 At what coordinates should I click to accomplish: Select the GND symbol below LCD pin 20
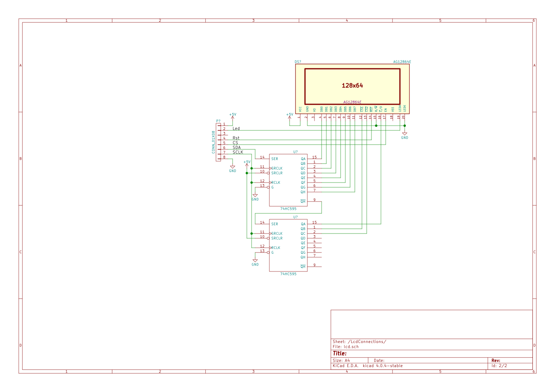coord(404,135)
